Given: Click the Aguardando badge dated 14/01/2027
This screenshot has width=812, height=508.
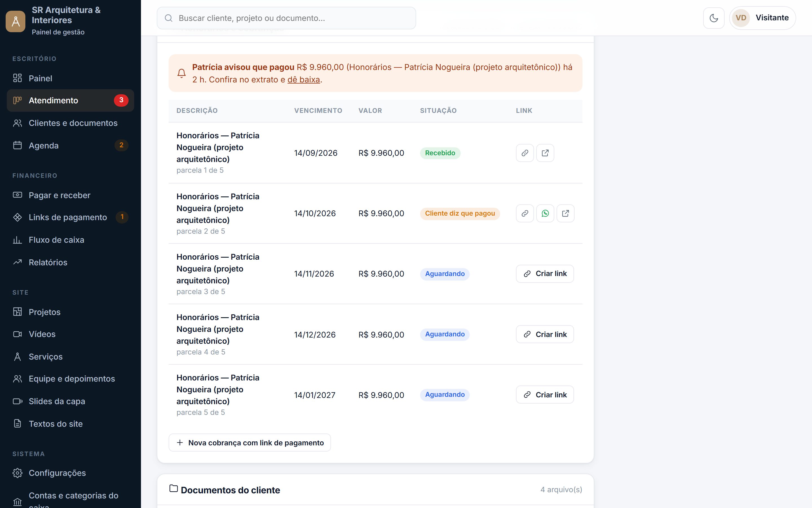Looking at the screenshot, I should pyautogui.click(x=445, y=395).
